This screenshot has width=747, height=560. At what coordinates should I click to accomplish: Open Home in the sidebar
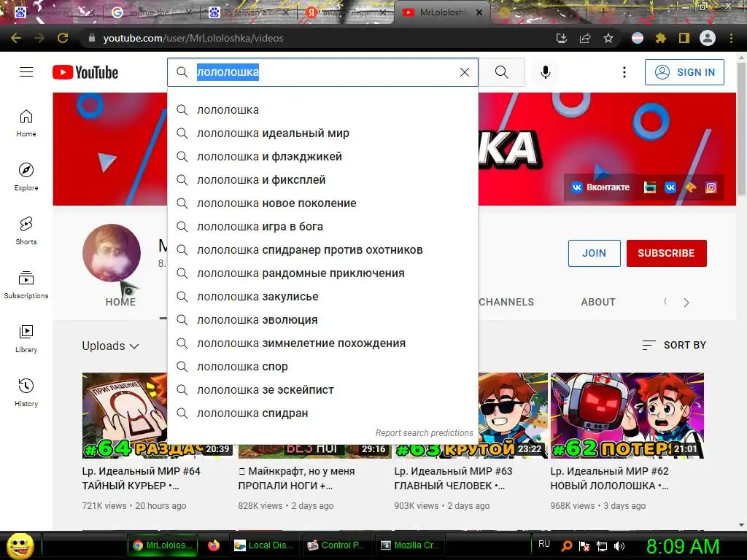pos(26,123)
